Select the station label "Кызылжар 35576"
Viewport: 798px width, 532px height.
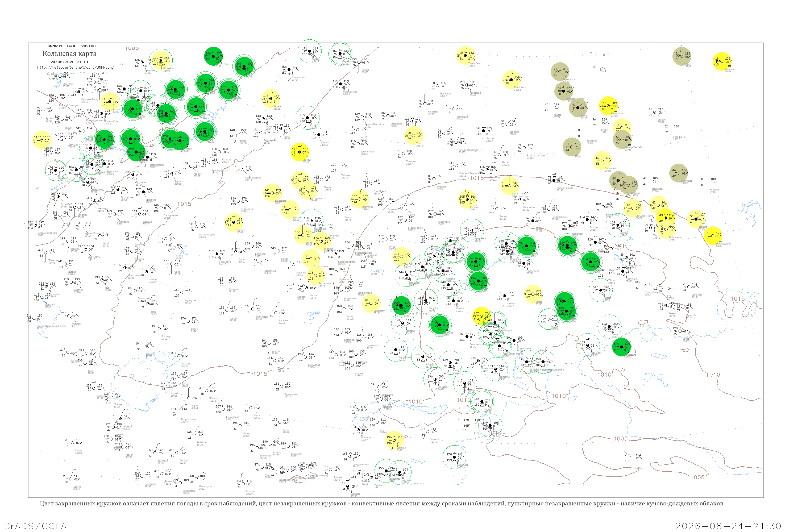[x=314, y=366]
